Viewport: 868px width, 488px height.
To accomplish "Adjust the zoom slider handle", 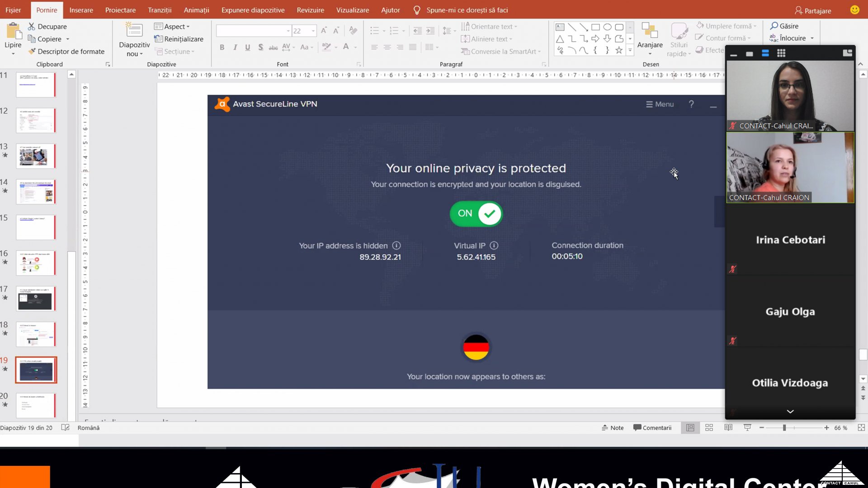I will click(x=784, y=427).
